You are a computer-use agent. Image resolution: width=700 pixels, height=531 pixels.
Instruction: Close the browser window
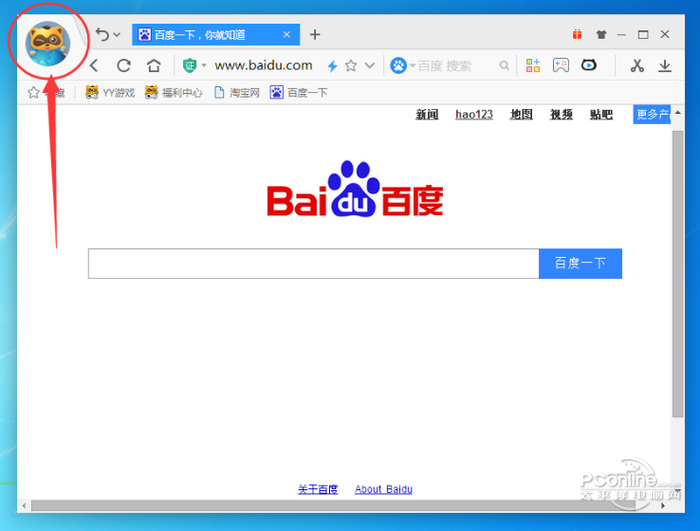coord(665,34)
